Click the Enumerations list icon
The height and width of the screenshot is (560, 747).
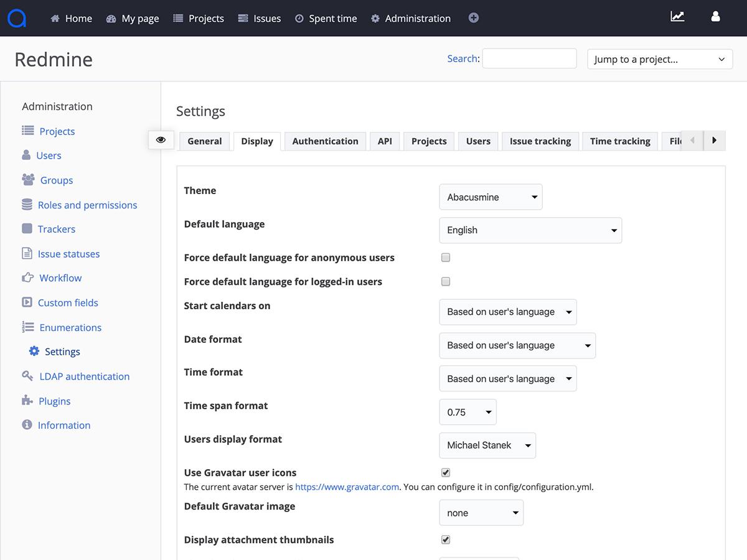pos(28,327)
